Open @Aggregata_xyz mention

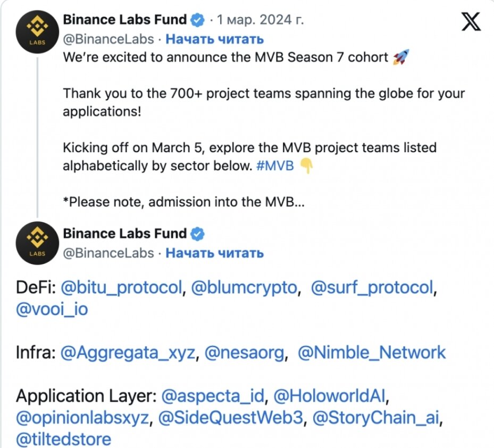128,352
